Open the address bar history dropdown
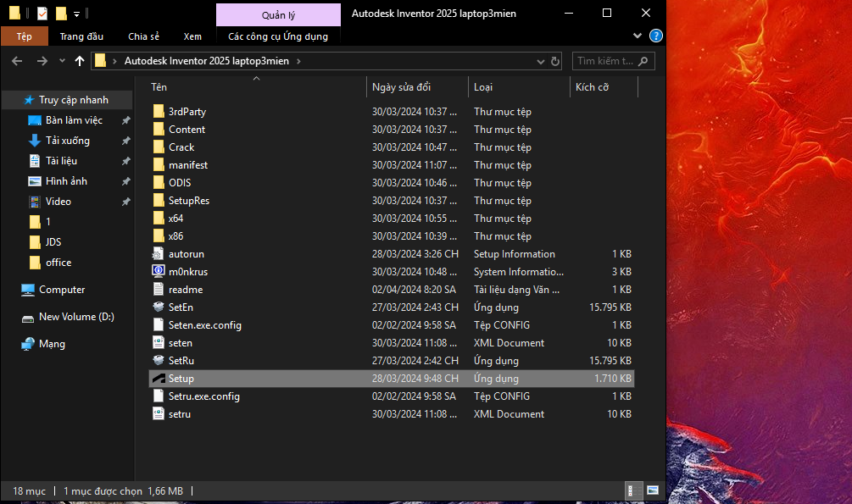The image size is (852, 504). point(541,61)
